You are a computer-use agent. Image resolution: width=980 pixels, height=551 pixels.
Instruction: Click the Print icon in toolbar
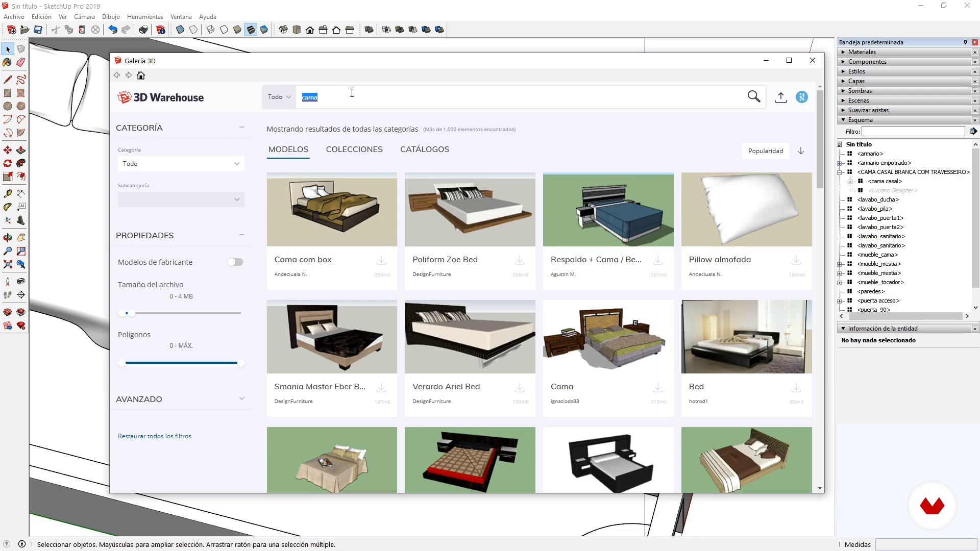[143, 30]
